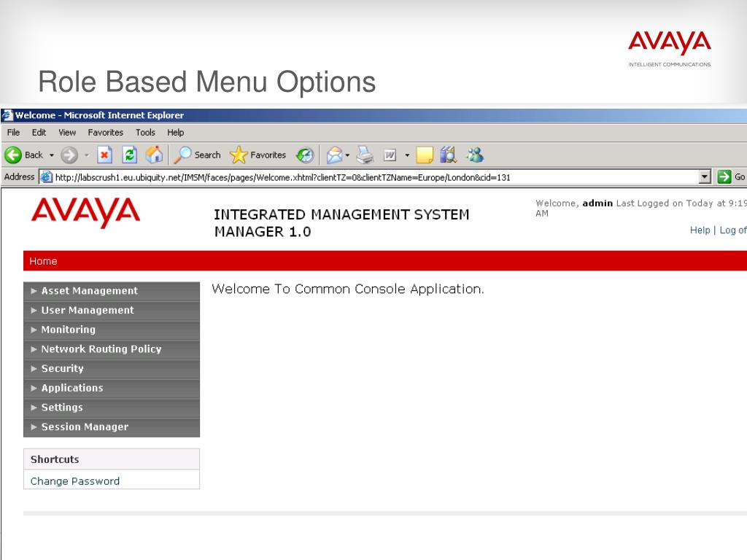
Task: Click the Search toolbar label
Action: coord(207,155)
